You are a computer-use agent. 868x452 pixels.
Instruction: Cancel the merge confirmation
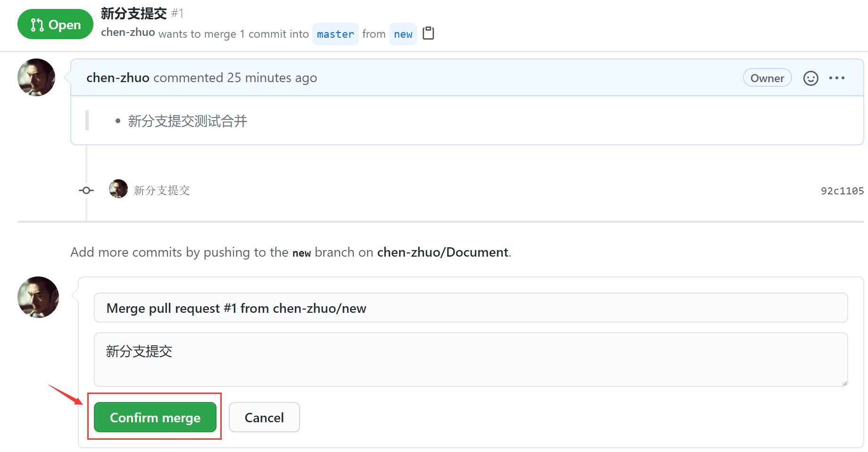[264, 418]
